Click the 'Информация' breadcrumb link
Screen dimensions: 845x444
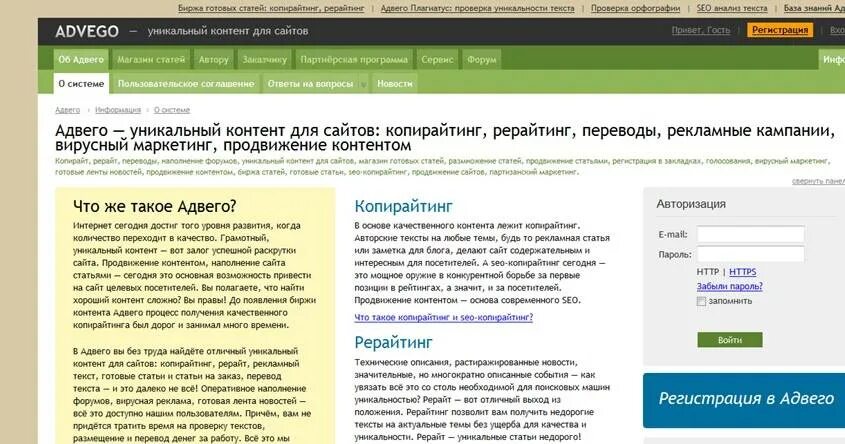pyautogui.click(x=118, y=110)
